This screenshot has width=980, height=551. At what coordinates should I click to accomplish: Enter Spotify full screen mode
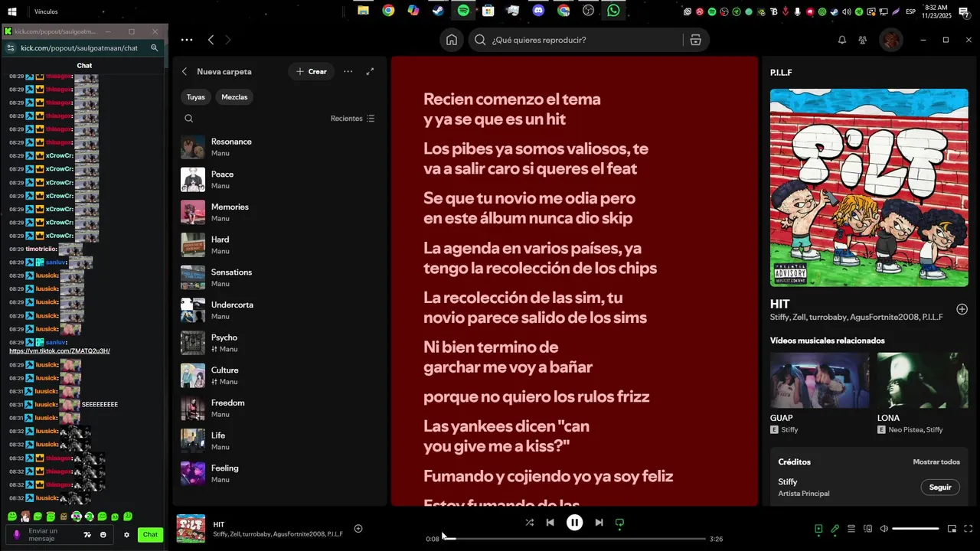(x=969, y=529)
